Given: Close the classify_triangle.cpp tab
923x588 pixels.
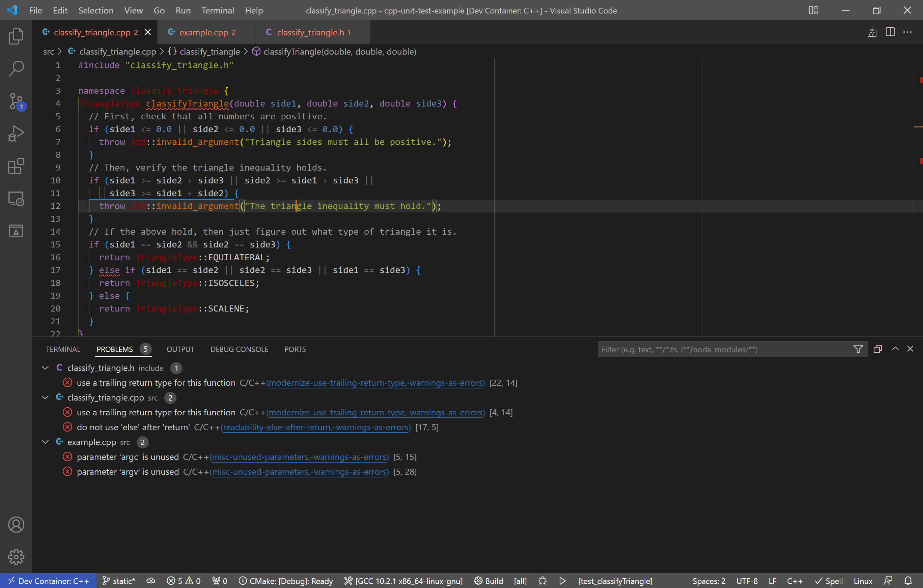Looking at the screenshot, I should point(147,32).
